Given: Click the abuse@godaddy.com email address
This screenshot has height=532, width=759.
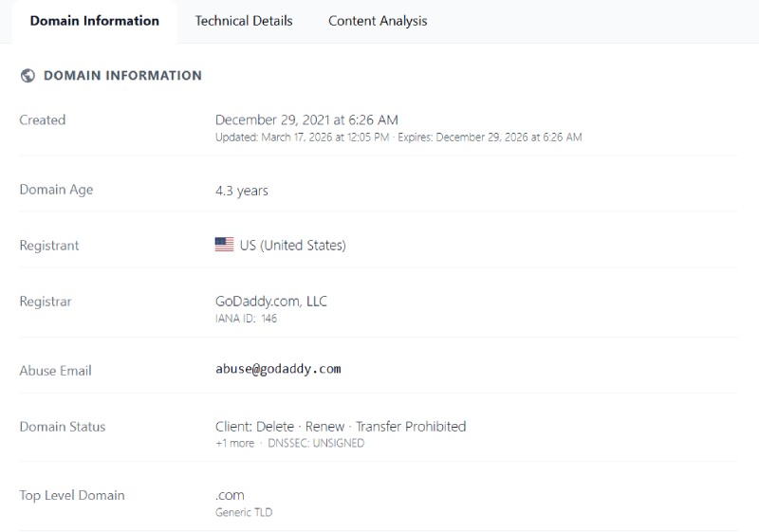Looking at the screenshot, I should pos(278,369).
